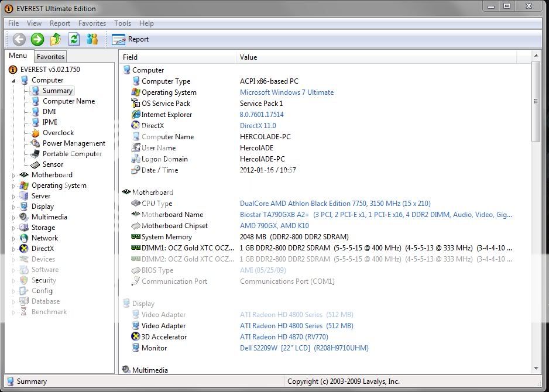
Task: Open the DualCore AMD Athlon CPU link
Action: click(x=335, y=204)
